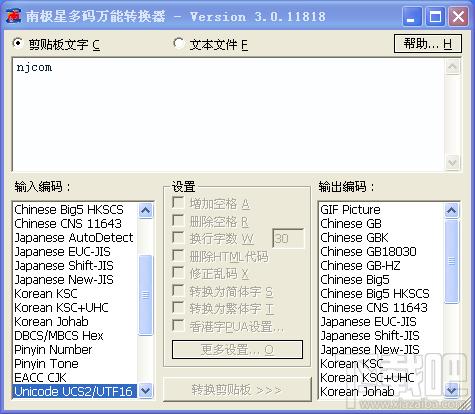
Task: Select Chinese GB-HZ output encoding
Action: coord(381,266)
